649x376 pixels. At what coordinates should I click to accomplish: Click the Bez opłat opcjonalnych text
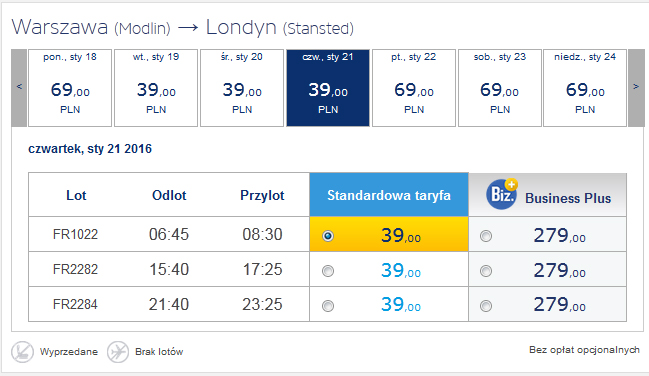click(584, 350)
